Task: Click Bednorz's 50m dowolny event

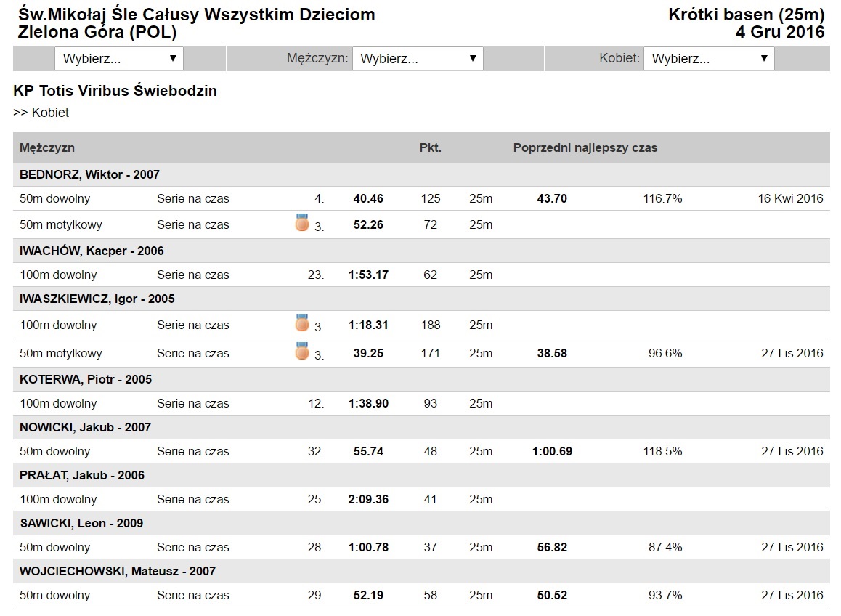Action: coord(54,198)
